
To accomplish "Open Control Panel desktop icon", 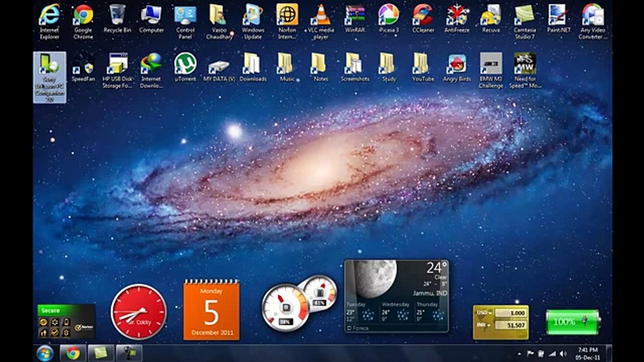I will coord(185,21).
